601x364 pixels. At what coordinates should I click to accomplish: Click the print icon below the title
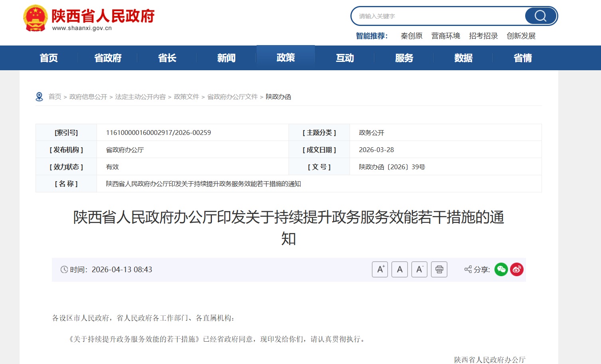point(439,269)
